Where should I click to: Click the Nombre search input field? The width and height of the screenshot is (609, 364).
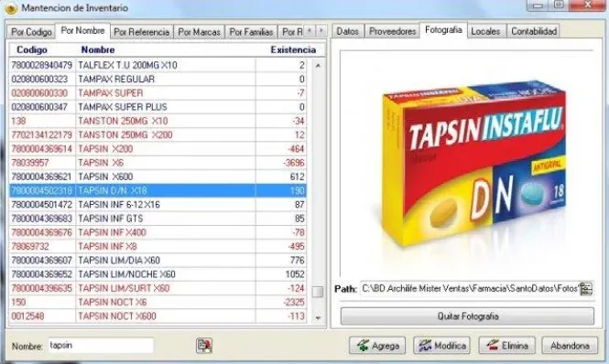(x=101, y=346)
